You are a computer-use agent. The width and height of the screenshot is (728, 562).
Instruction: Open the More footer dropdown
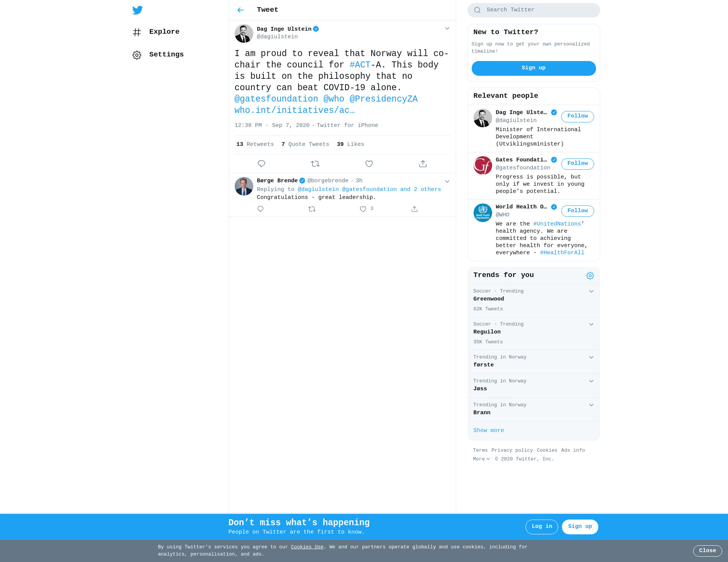tap(482, 459)
